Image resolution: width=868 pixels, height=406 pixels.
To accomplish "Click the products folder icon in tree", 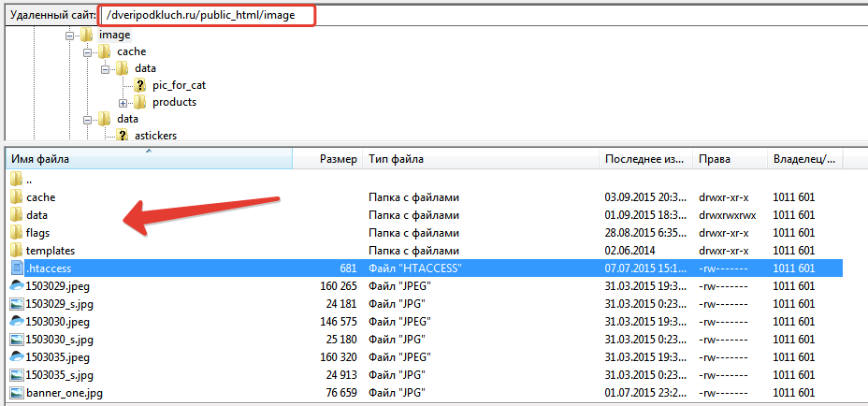I will coord(139,102).
